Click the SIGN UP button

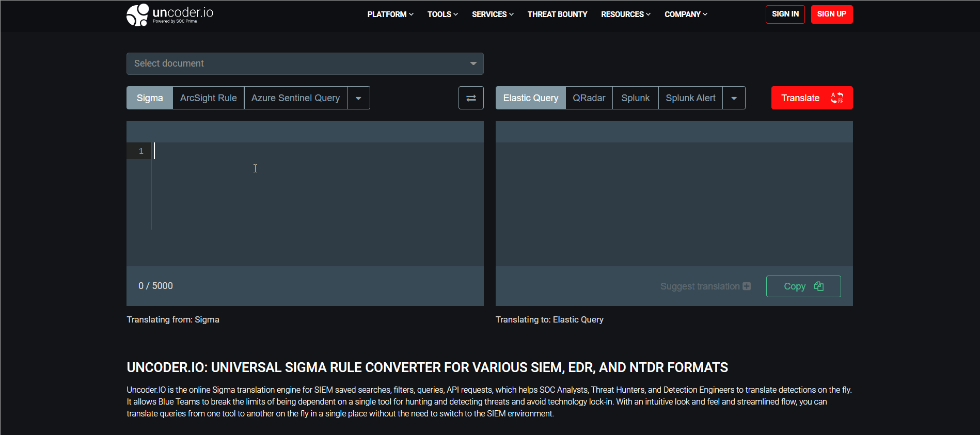832,14
